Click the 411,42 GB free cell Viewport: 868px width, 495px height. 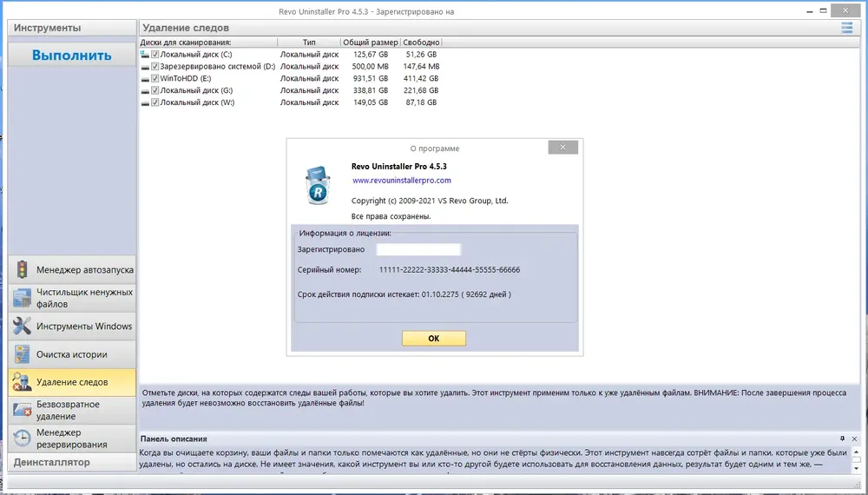[x=421, y=79]
